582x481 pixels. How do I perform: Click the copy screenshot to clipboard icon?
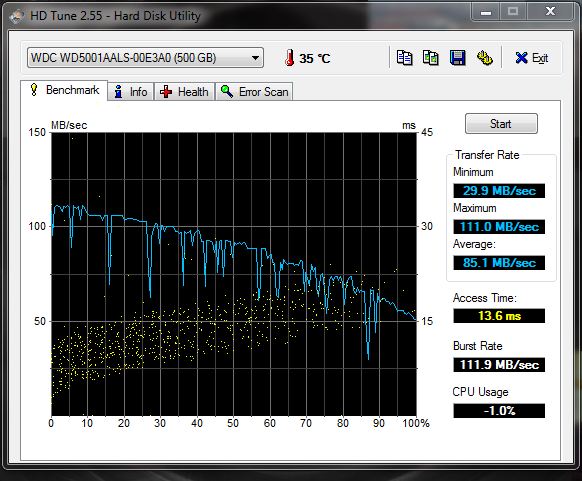pyautogui.click(x=431, y=58)
